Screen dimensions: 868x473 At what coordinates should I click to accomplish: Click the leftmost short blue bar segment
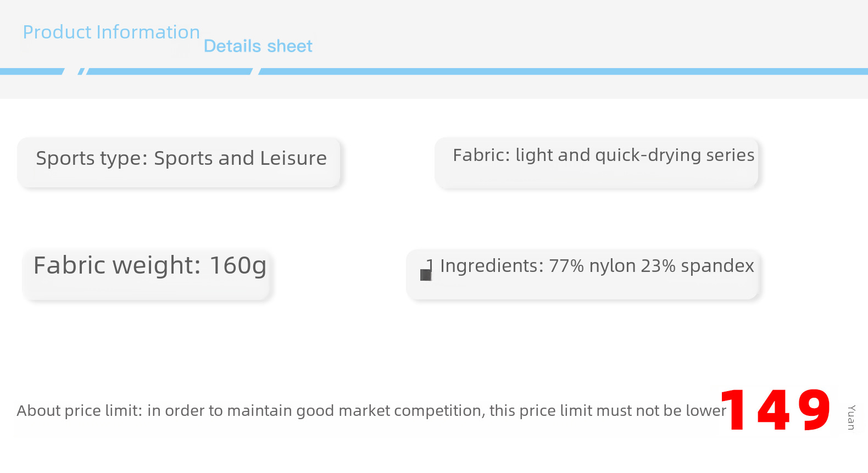[x=31, y=71]
